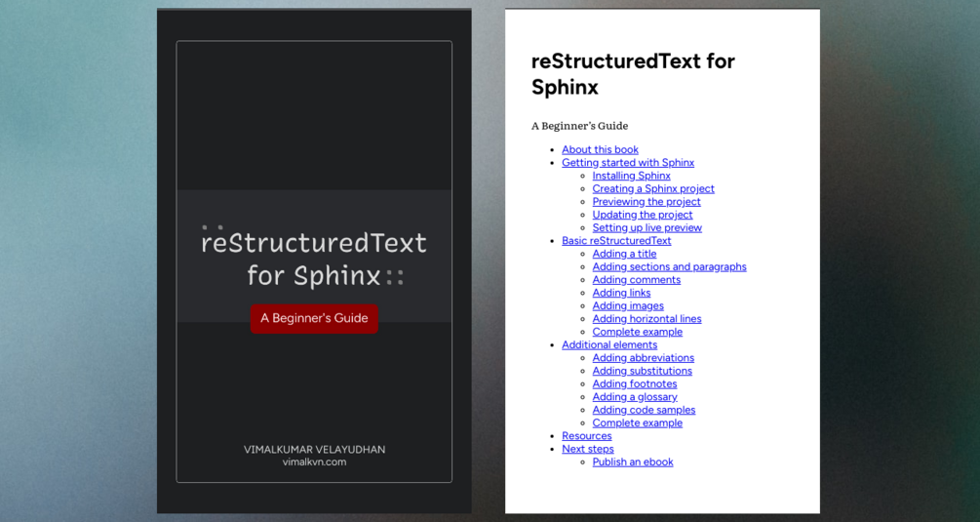Open 'Adding abbreviations' link

coord(644,358)
